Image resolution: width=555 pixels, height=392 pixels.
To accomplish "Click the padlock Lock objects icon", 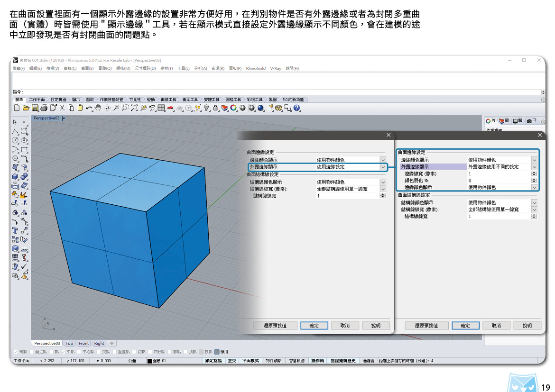I will [x=215, y=108].
